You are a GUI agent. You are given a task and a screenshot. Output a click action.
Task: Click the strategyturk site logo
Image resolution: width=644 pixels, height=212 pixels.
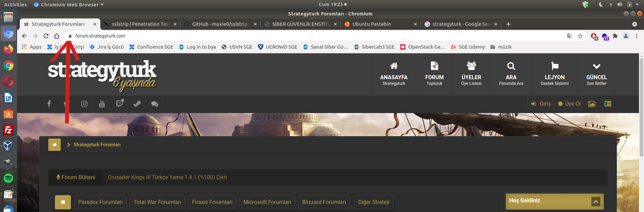coord(102,76)
